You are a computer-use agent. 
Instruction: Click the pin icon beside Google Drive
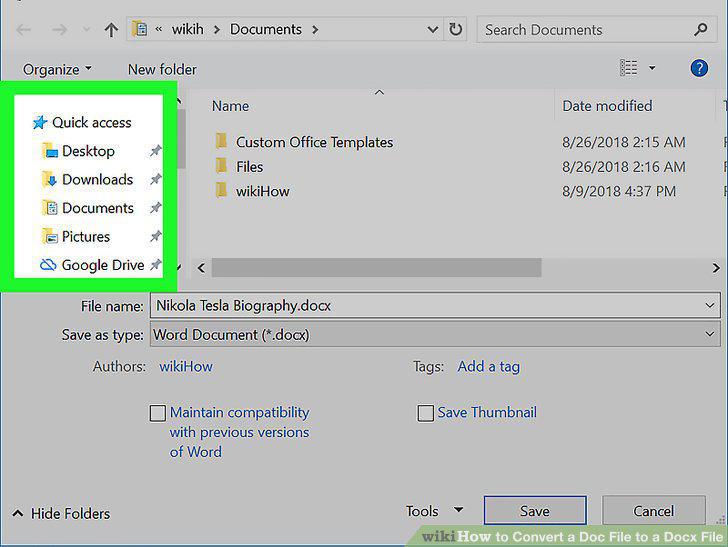pos(155,265)
